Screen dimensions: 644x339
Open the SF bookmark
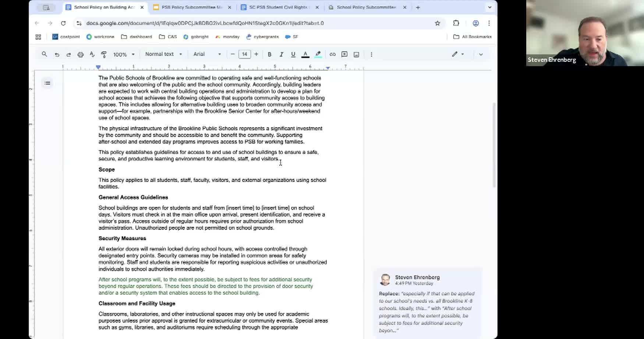(x=291, y=37)
